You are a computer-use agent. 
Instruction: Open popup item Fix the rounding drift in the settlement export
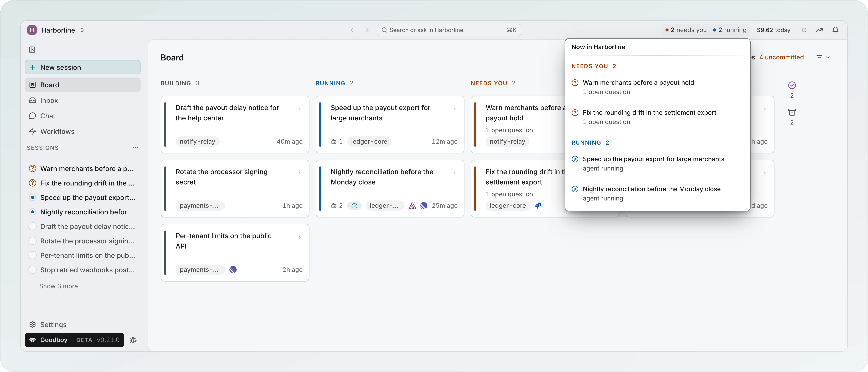coord(657,117)
